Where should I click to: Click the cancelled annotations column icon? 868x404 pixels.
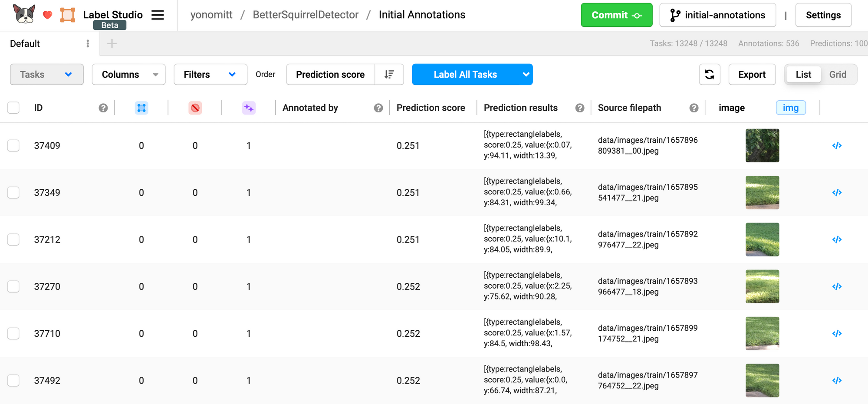195,108
